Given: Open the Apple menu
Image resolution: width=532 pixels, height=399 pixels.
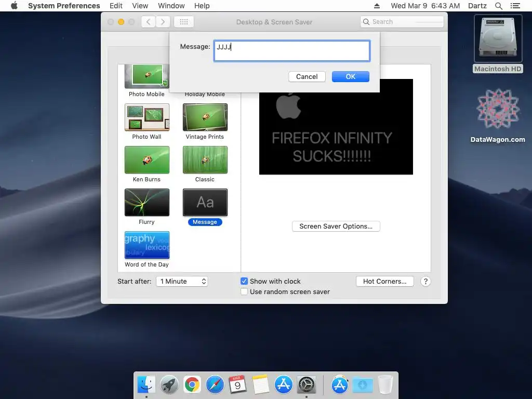Looking at the screenshot, I should [14, 6].
